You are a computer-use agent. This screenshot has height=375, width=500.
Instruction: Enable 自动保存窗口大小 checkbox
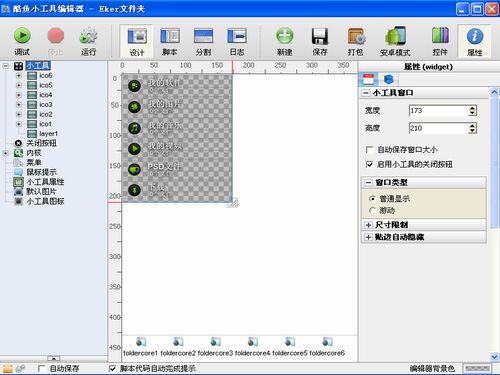pos(369,150)
